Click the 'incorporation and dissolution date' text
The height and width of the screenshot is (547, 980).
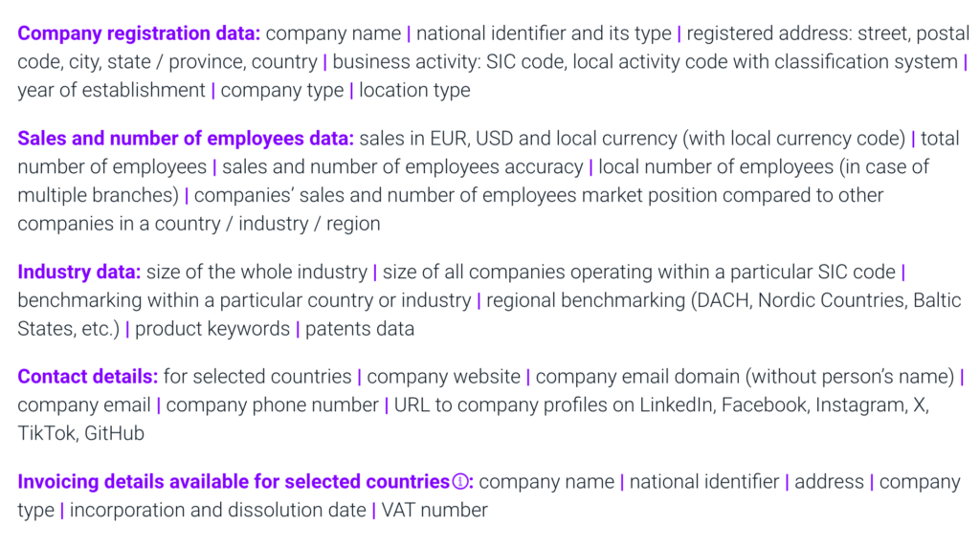[x=217, y=511]
